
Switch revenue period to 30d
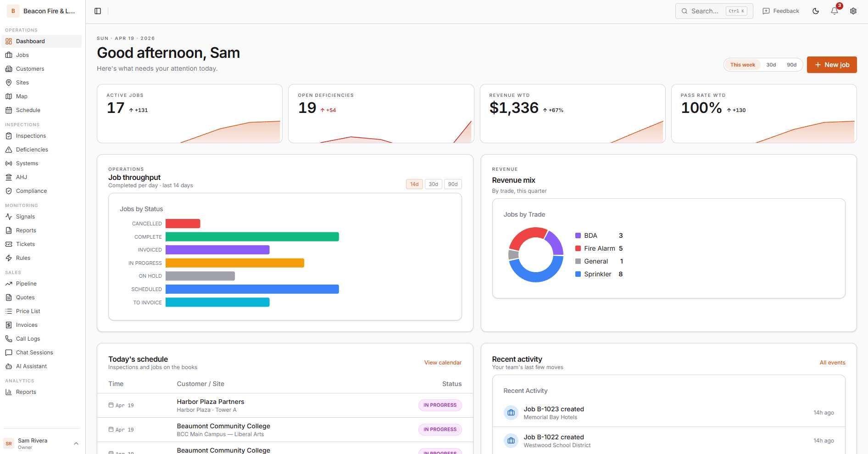click(x=771, y=64)
